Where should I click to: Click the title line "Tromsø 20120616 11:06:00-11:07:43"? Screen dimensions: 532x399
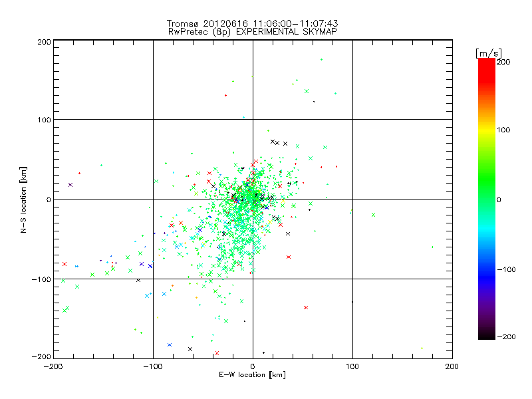click(252, 23)
